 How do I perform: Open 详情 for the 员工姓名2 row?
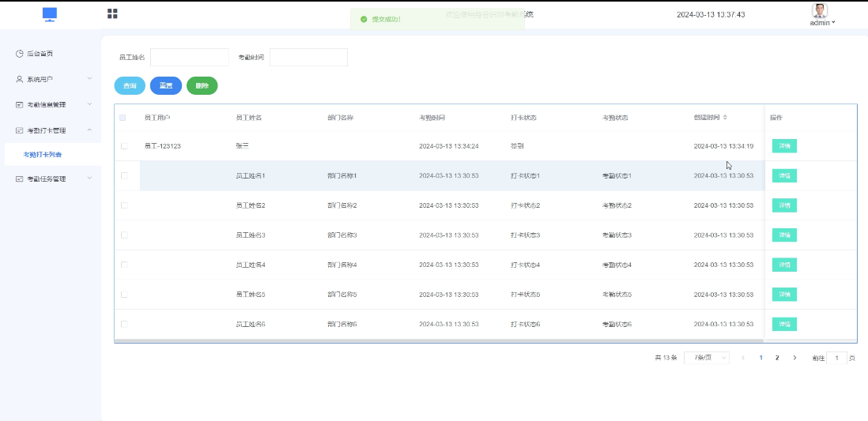point(784,205)
